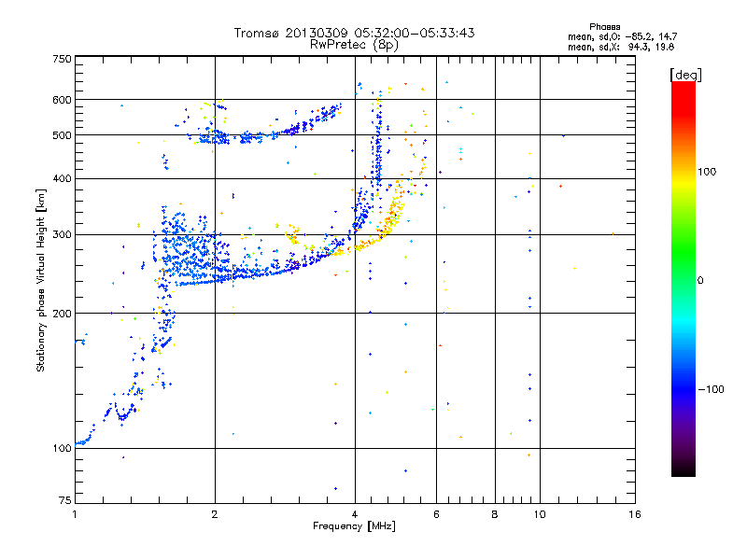Click the 'mean, sd,O: -85.2, 14.7' text
This screenshot has height=560, width=747.
[622, 36]
